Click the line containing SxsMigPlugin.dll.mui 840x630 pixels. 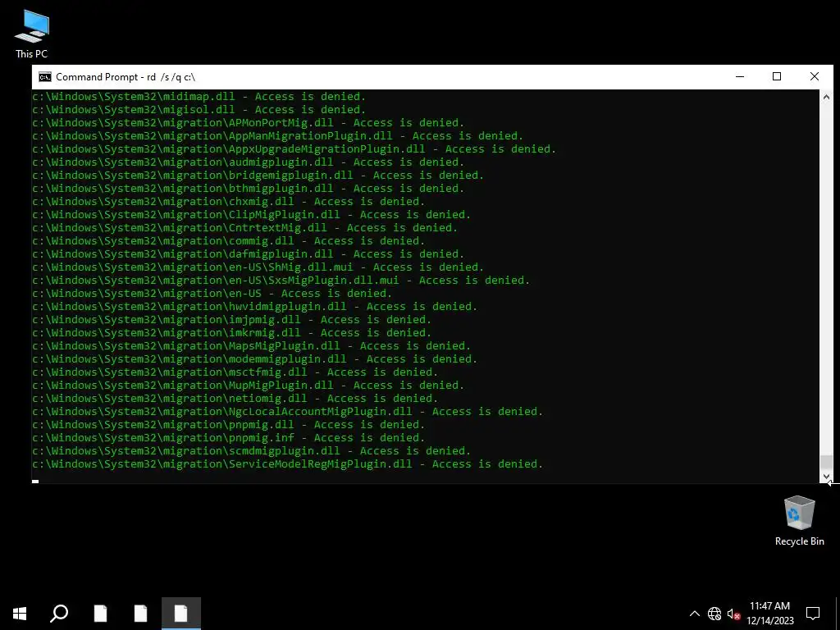(x=281, y=281)
